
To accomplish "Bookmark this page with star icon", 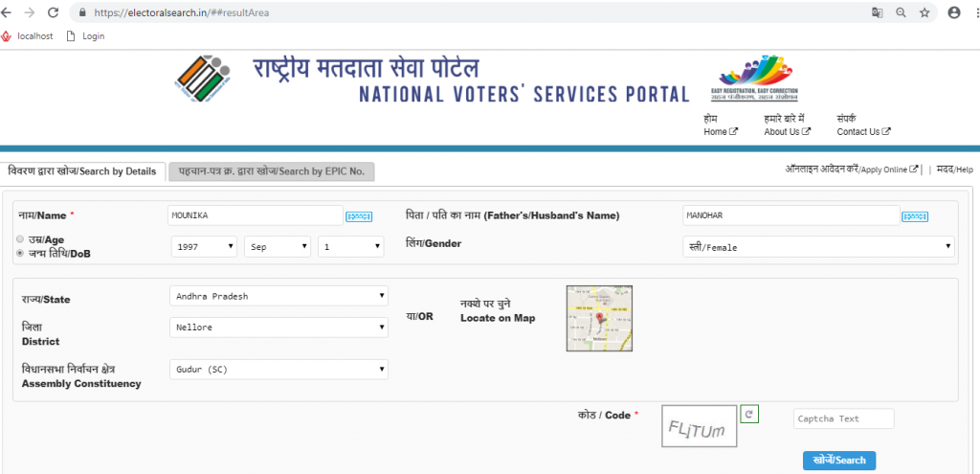I will point(925,12).
